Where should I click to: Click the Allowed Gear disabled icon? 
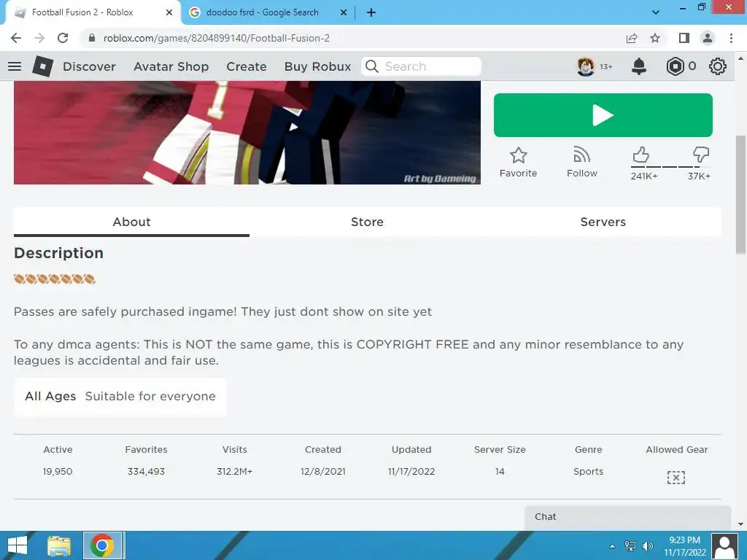tap(676, 477)
